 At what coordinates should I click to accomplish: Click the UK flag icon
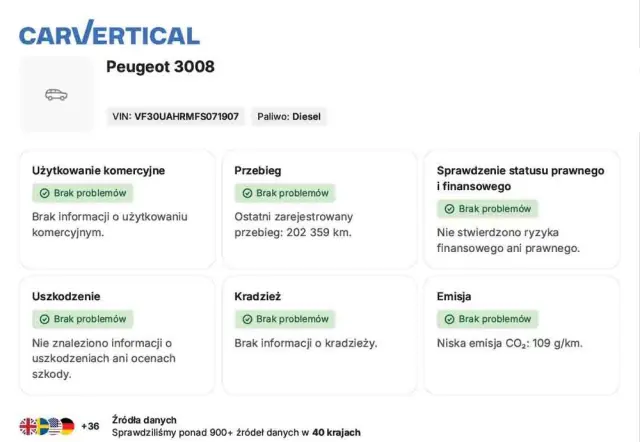coord(28,426)
